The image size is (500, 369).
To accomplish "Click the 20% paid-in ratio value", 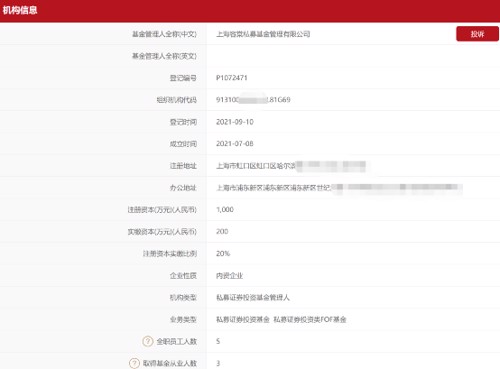I will click(x=223, y=253).
